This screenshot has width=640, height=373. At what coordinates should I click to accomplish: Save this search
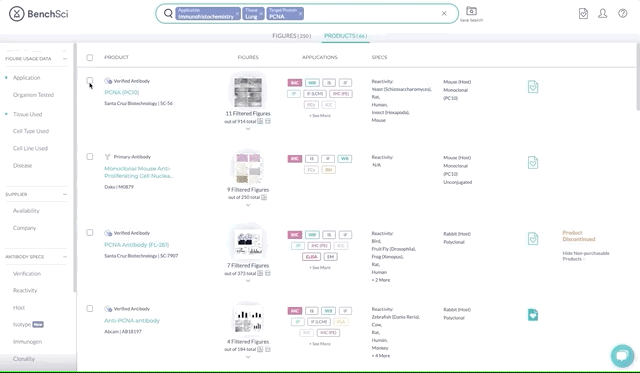[471, 14]
